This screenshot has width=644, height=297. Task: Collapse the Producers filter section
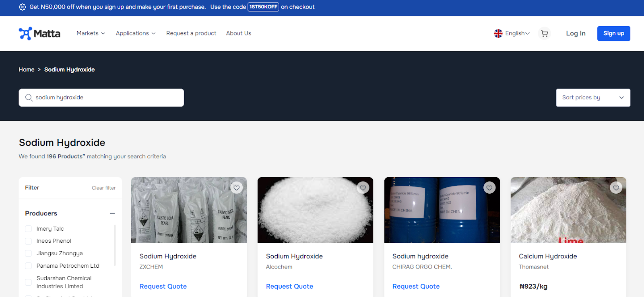click(x=112, y=213)
